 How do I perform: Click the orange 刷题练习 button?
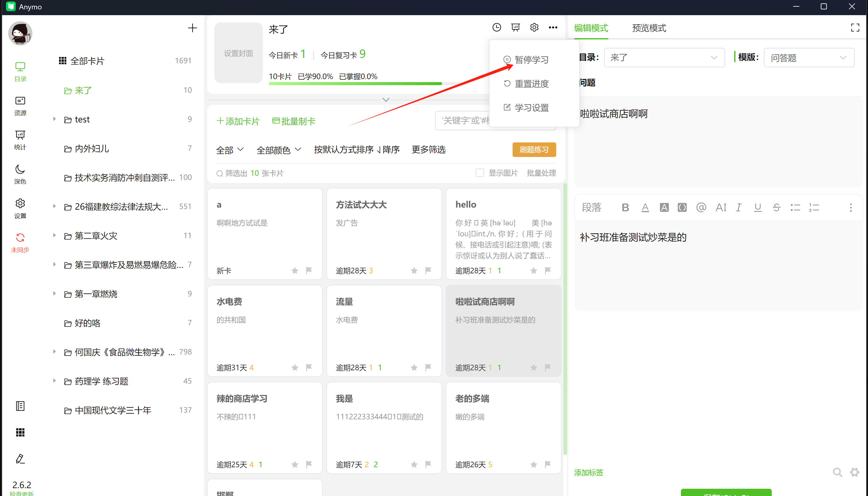pyautogui.click(x=534, y=150)
